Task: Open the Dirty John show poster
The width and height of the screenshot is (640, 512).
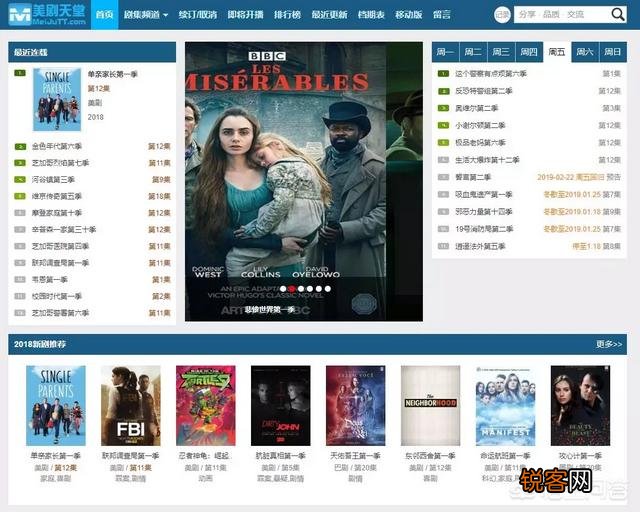Action: pos(280,405)
